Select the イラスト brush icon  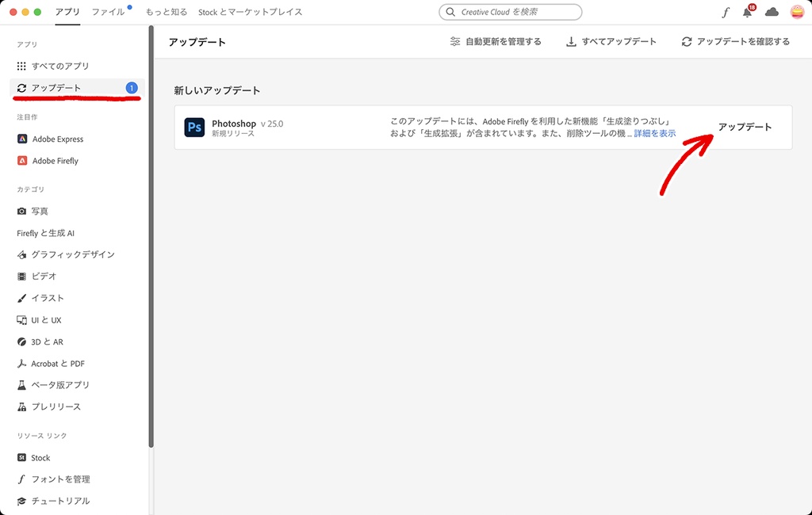[21, 298]
